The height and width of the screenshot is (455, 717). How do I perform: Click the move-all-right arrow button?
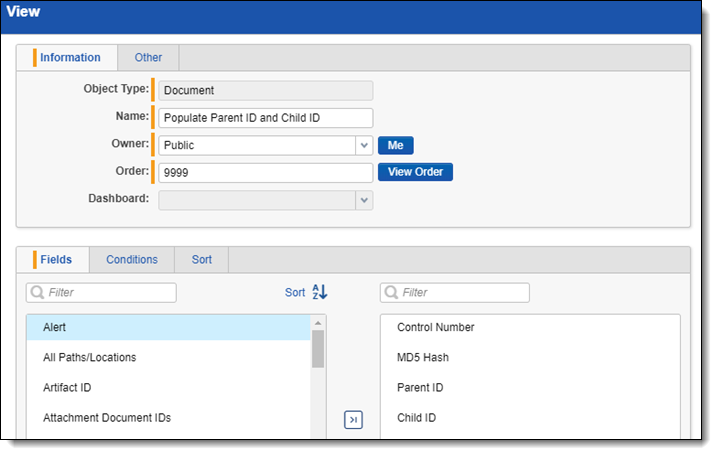(x=353, y=420)
